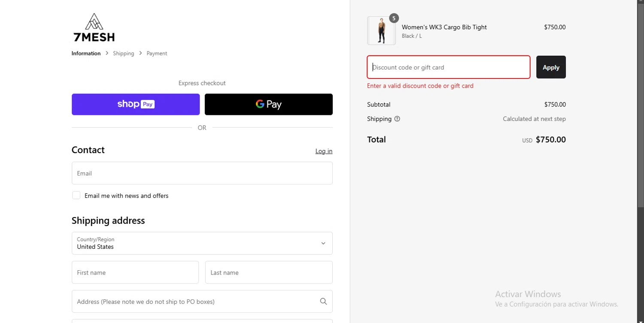
Task: Click the Calculated at next step text
Action: (534, 119)
